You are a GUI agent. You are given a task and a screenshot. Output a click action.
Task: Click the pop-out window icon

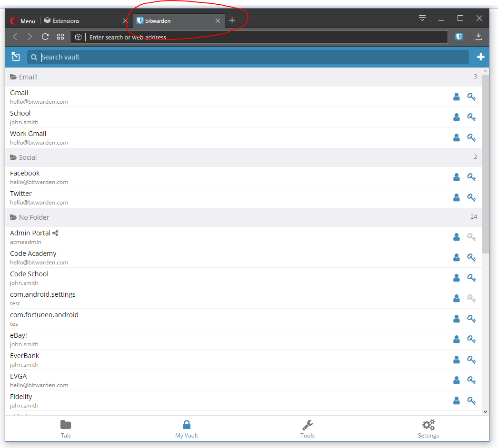16,57
